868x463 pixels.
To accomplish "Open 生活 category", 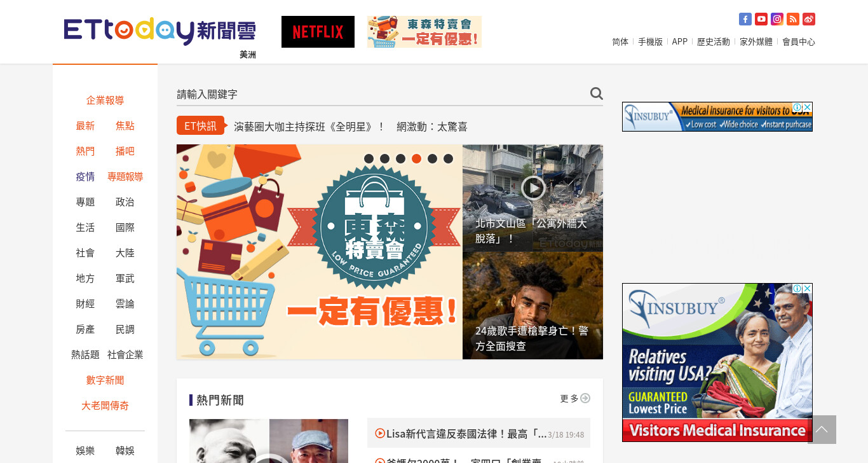I will click(x=85, y=228).
